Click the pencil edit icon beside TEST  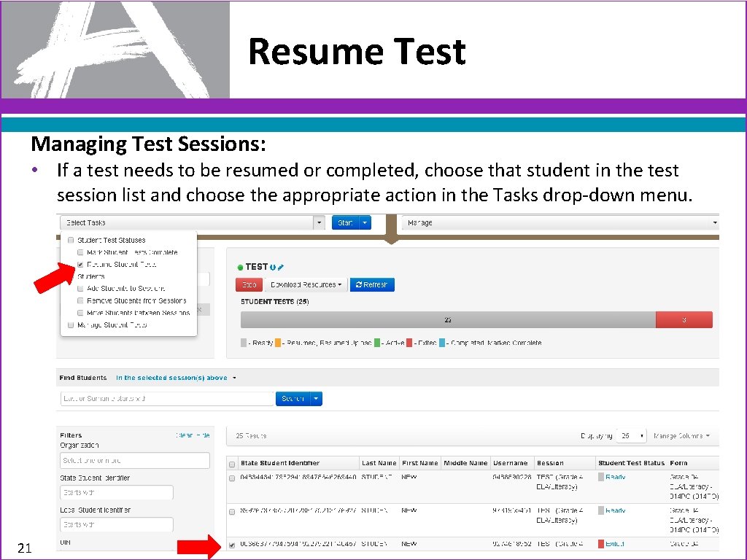tap(281, 265)
